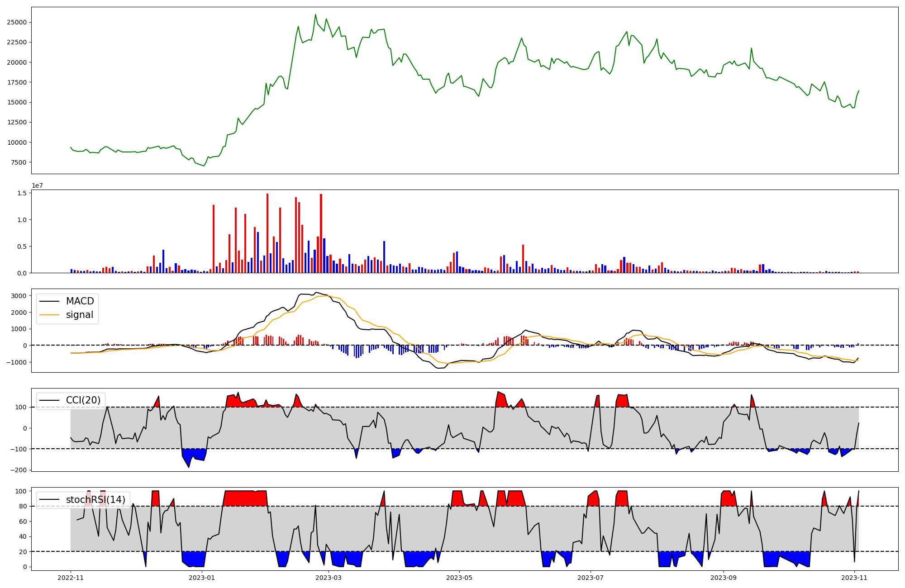Click the 2023-11 x-axis date label
The image size is (905, 588).
pyautogui.click(x=854, y=578)
